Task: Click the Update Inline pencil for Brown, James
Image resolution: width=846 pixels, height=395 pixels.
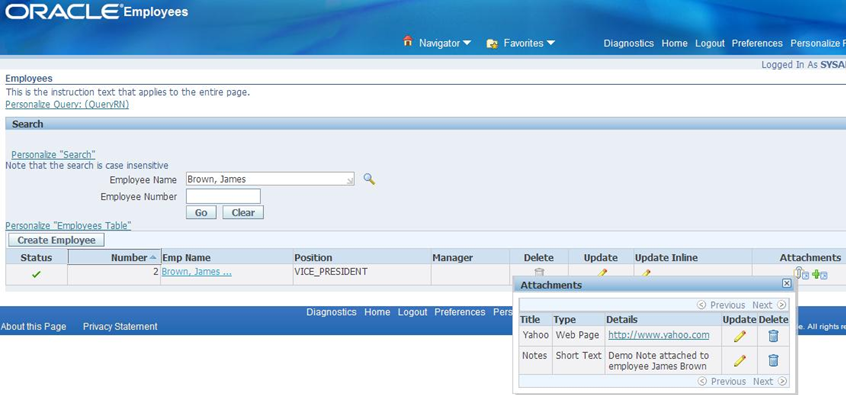Action: (645, 273)
